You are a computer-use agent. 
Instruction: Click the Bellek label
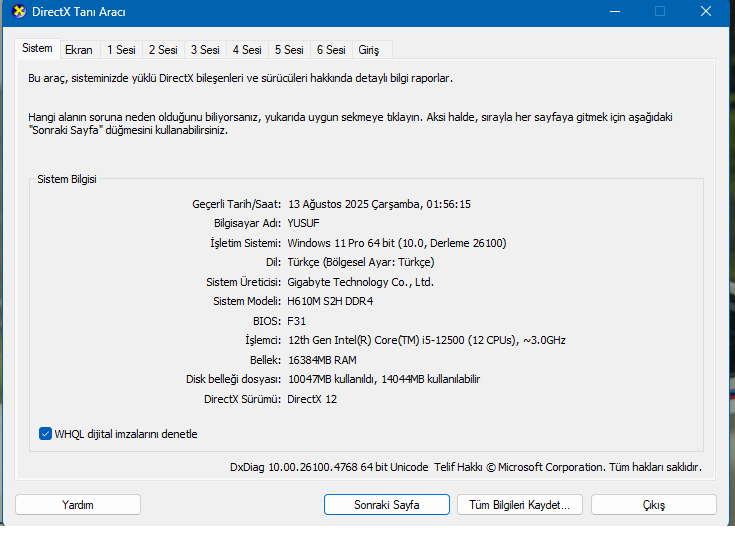[265, 360]
